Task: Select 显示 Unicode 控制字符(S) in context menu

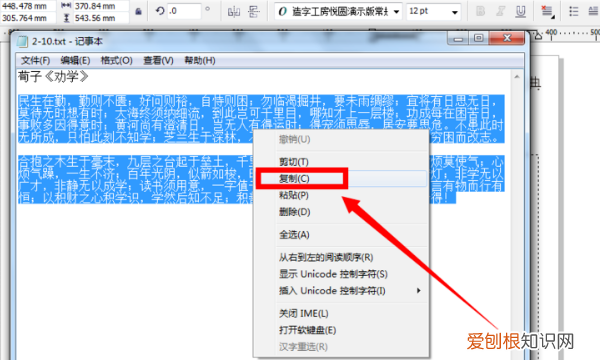Action: coord(341,274)
